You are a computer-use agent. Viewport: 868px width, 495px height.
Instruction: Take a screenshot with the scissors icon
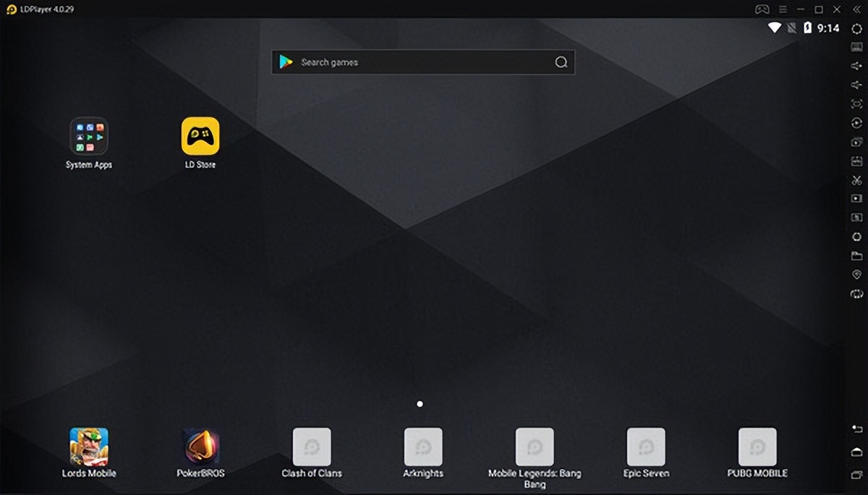click(856, 179)
